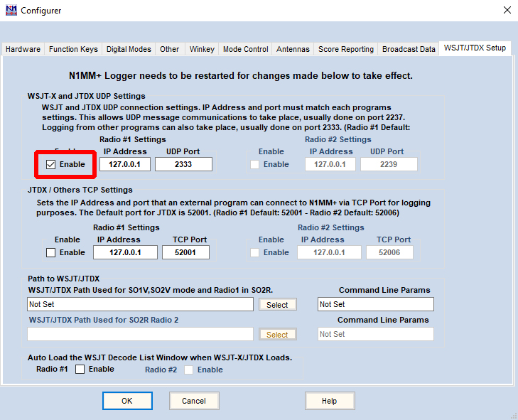Click the resize grip in the window corner
518x420 pixels.
click(x=514, y=416)
